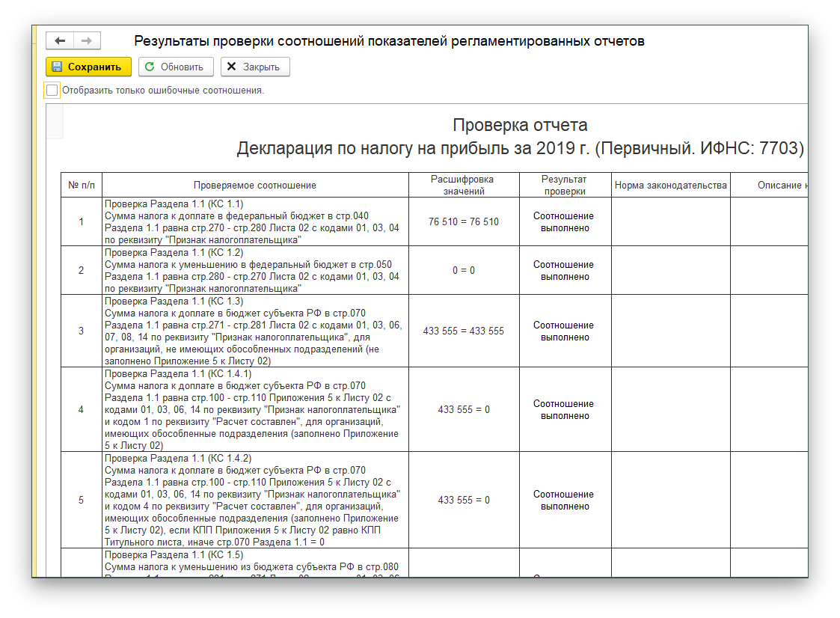Select the 'Проверяемое соотношение' column header

[x=254, y=185]
